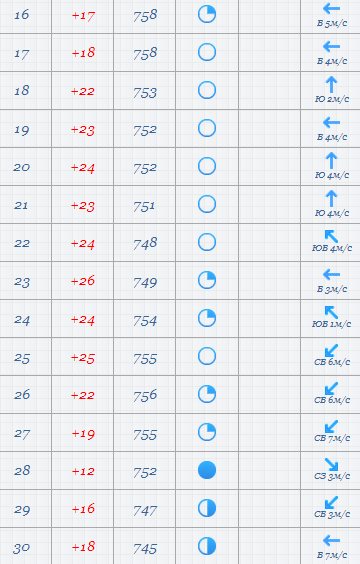Click the partly cloudy icon for day 16

pos(207,14)
